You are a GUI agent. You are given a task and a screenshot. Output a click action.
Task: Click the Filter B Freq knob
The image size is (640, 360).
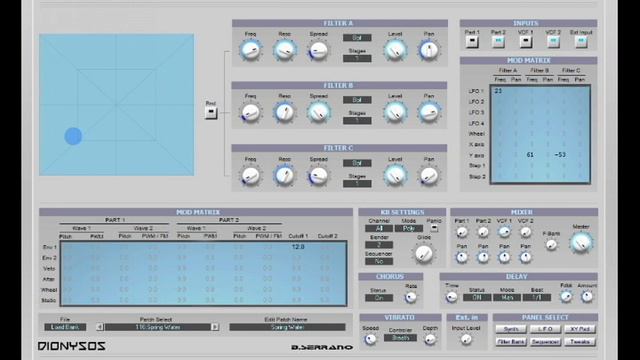[250, 113]
